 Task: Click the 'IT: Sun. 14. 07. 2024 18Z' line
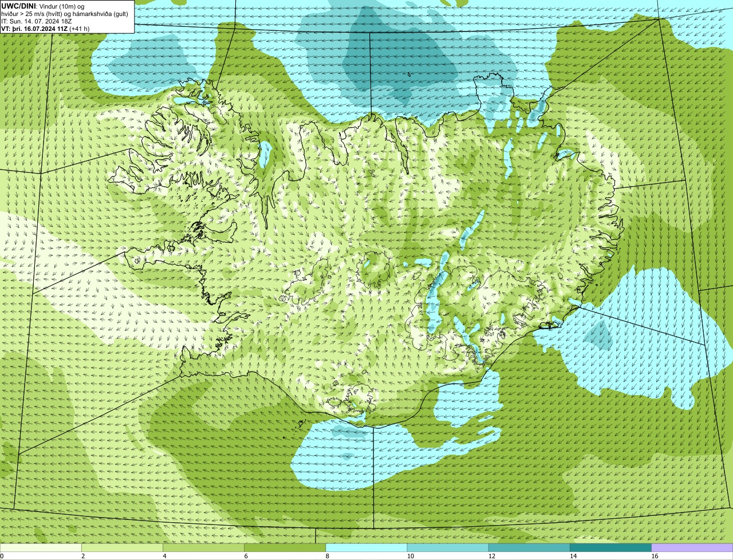click(x=36, y=21)
